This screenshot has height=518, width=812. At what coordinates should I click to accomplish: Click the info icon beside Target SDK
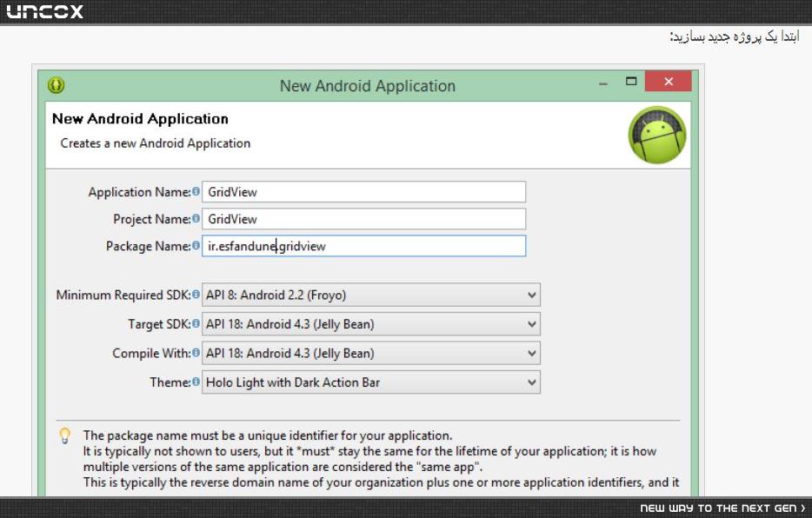point(196,323)
